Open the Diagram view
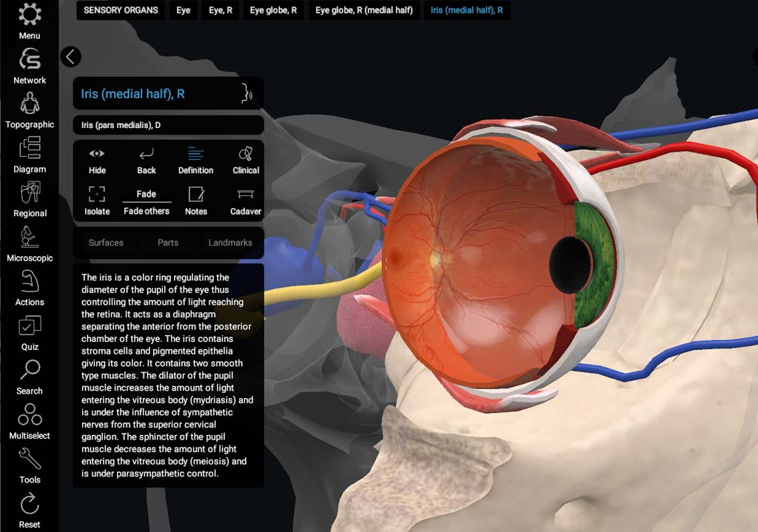This screenshot has height=532, width=758. coord(30,149)
